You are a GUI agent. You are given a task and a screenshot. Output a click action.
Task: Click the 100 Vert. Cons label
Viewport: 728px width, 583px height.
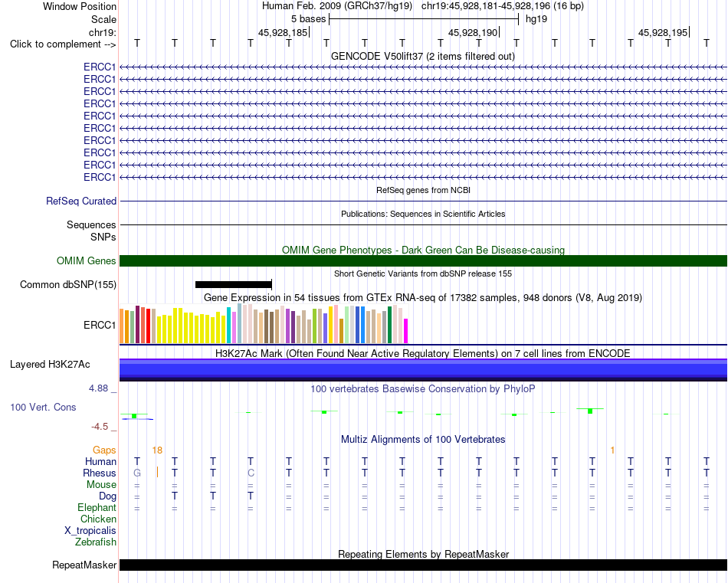(x=43, y=407)
